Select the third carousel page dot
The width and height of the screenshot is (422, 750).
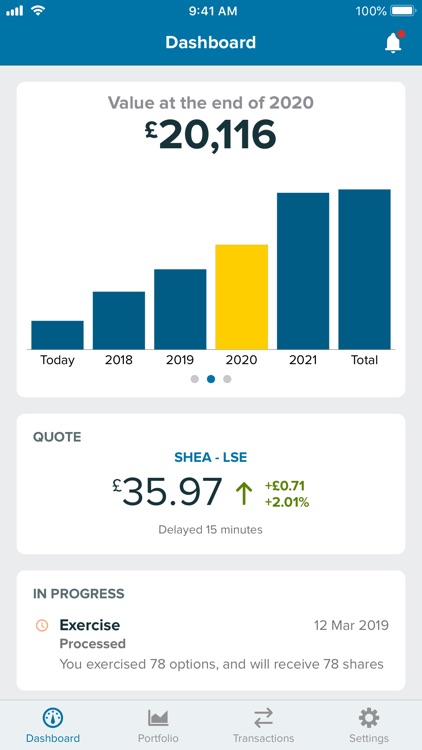point(227,379)
